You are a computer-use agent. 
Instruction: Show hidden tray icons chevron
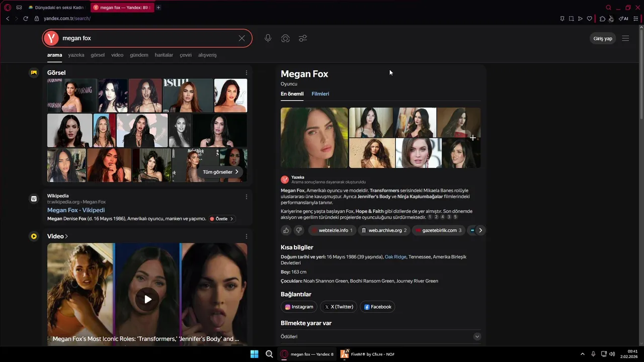[x=583, y=354]
